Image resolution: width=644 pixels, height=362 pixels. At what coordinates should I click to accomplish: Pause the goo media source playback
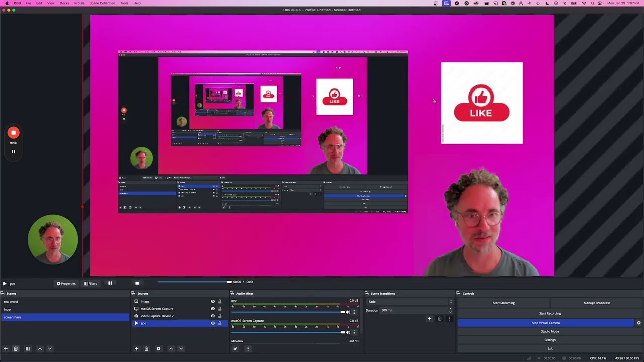point(110,283)
